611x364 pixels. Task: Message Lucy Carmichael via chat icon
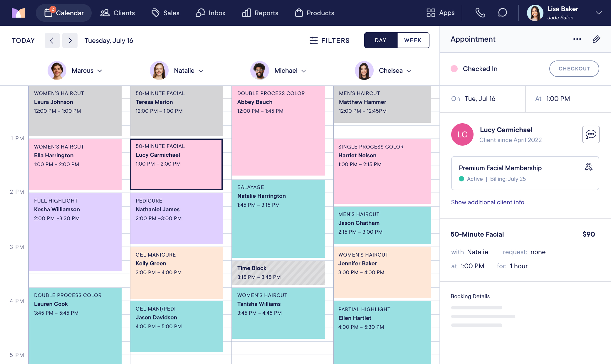[591, 134]
